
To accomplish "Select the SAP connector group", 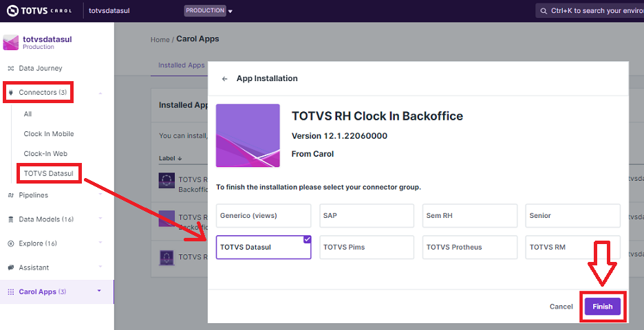I will click(x=367, y=215).
